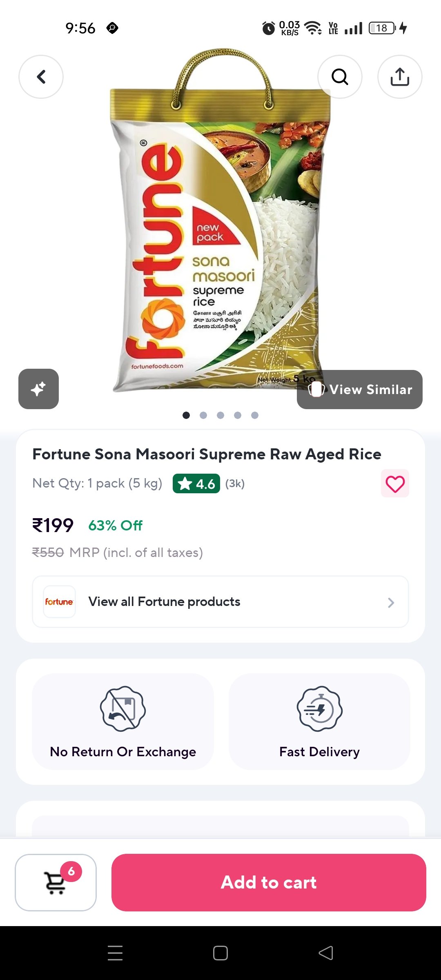Viewport: 441px width, 980px height.
Task: Tap the Fast Delivery icon
Action: click(319, 709)
